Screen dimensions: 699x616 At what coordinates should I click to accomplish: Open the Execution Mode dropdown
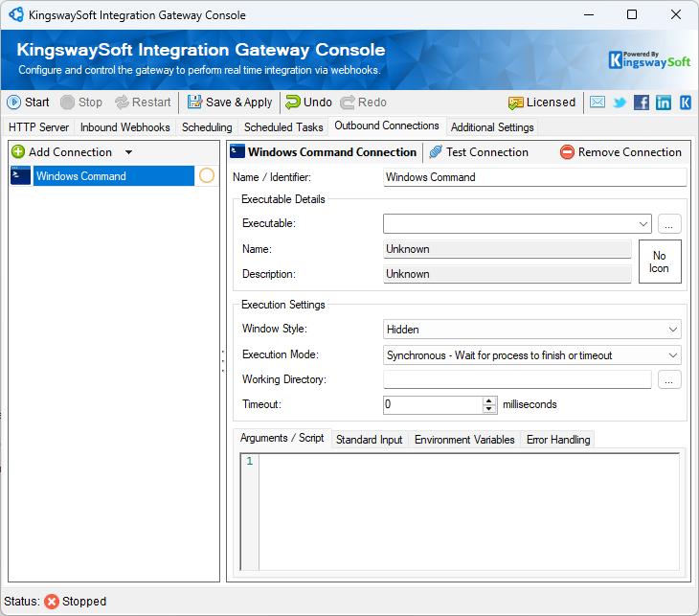click(531, 355)
